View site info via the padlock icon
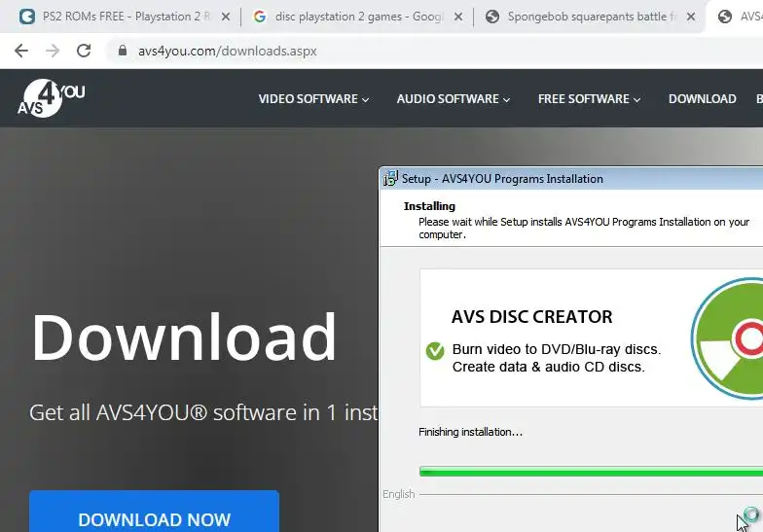Image resolution: width=763 pixels, height=532 pixels. pos(123,51)
